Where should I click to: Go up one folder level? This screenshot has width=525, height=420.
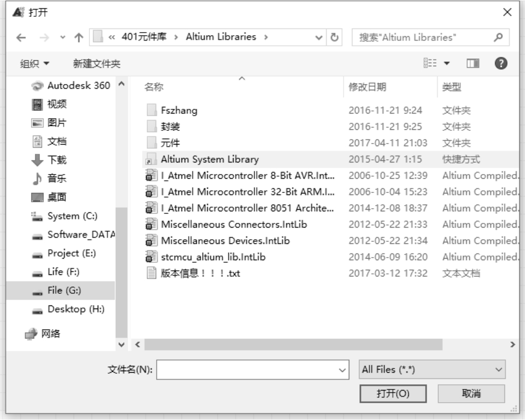(x=79, y=37)
